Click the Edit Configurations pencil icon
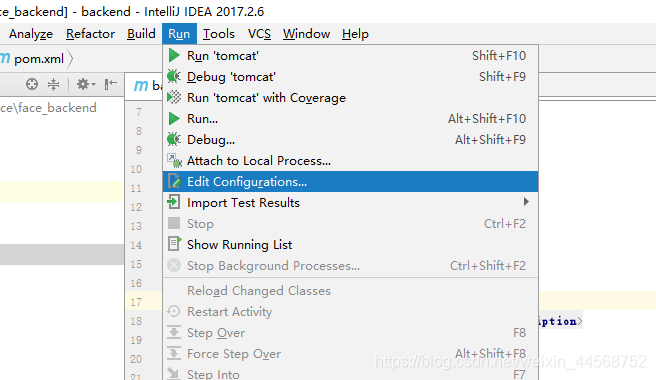 click(174, 181)
